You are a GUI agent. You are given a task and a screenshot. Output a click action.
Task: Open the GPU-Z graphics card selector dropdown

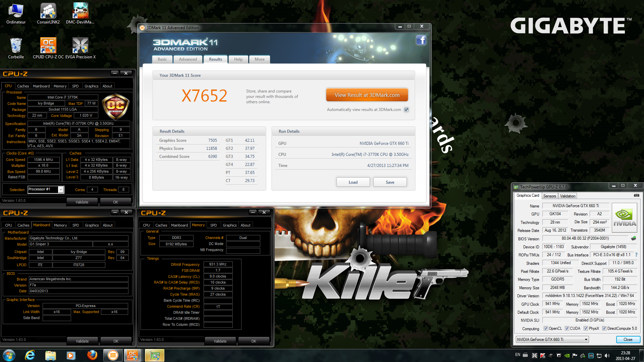click(552, 340)
